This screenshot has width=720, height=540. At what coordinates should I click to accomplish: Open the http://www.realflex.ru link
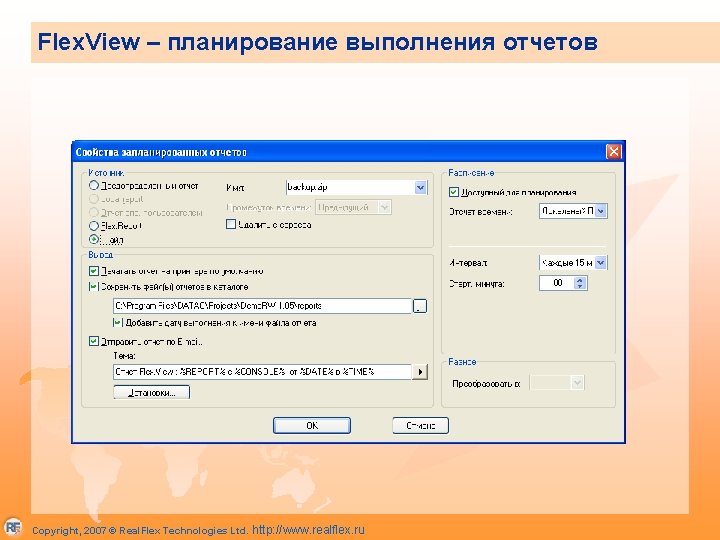308,530
